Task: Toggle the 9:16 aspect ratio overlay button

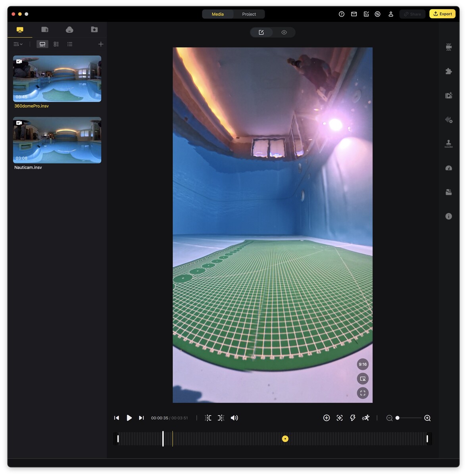Action: (362, 364)
